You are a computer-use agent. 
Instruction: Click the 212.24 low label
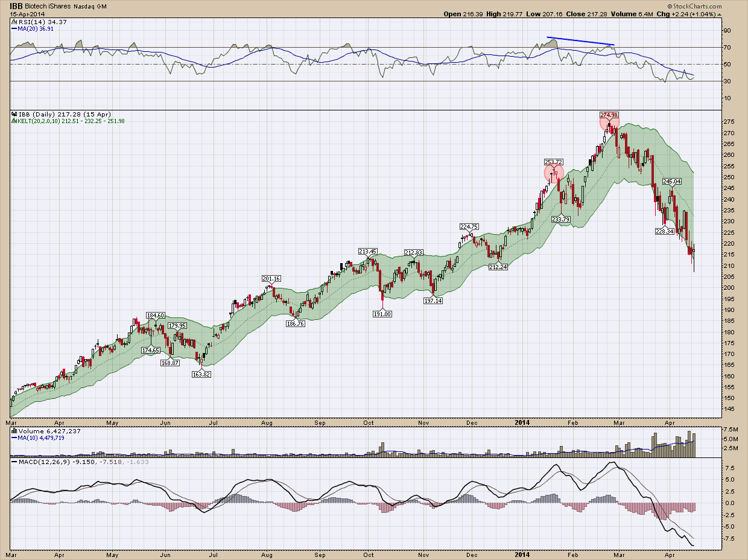point(498,267)
